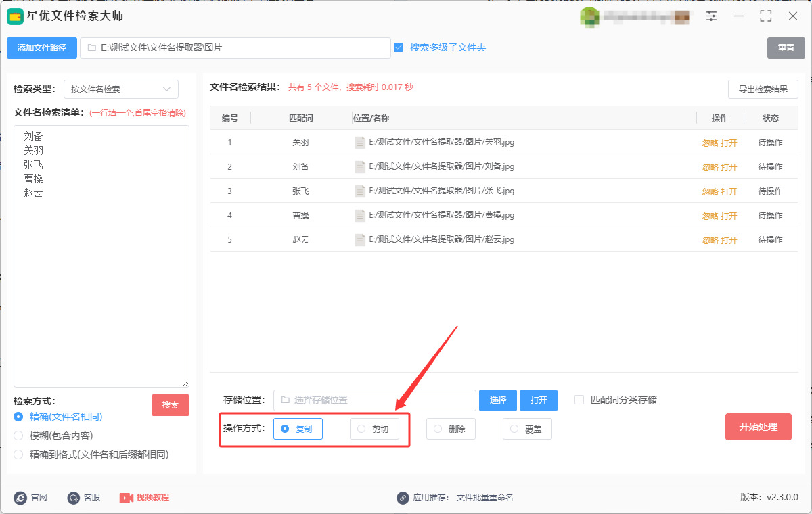Click the app logo next to 星优文件检索大师
The width and height of the screenshot is (812, 514).
pos(15,16)
